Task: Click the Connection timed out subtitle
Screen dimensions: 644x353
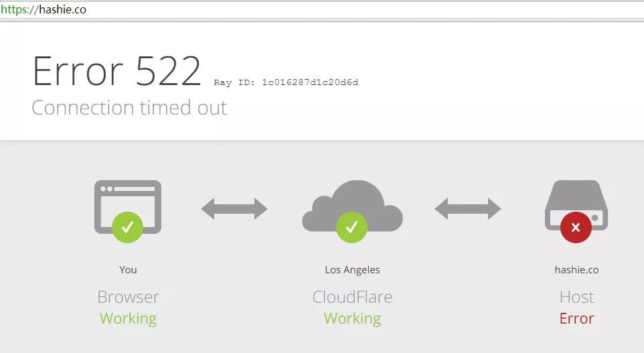Action: point(129,108)
